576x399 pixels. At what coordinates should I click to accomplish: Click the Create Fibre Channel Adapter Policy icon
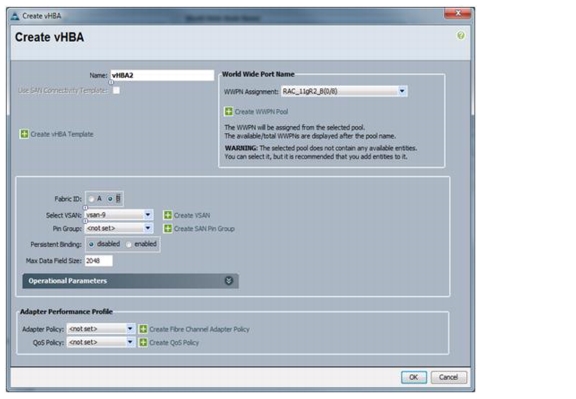[143, 329]
